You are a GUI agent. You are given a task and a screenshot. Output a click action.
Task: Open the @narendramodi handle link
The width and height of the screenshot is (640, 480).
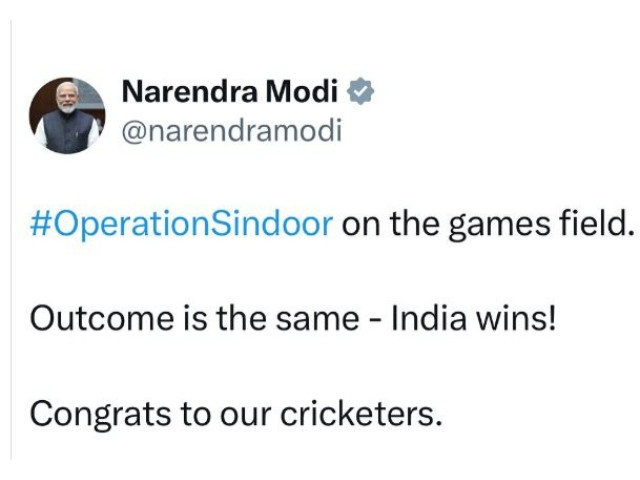click(231, 131)
